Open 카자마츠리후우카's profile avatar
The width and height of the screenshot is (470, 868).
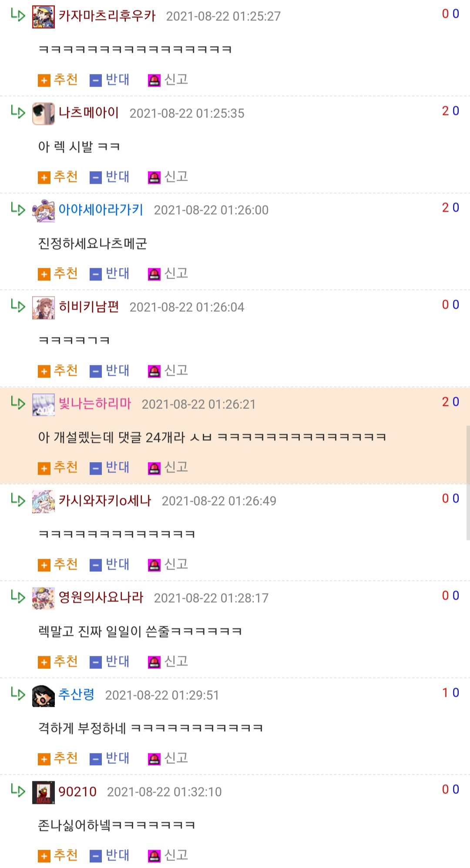click(x=44, y=17)
